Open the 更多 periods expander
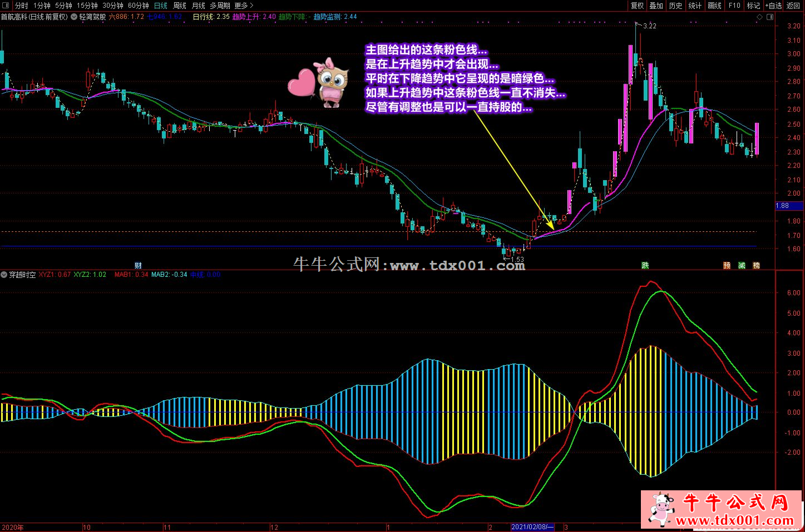 coord(244,6)
